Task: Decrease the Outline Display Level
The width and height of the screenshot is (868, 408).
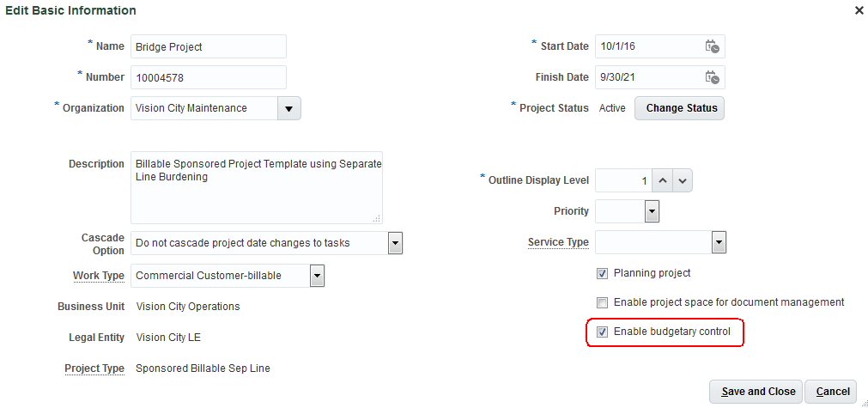Action: (682, 181)
